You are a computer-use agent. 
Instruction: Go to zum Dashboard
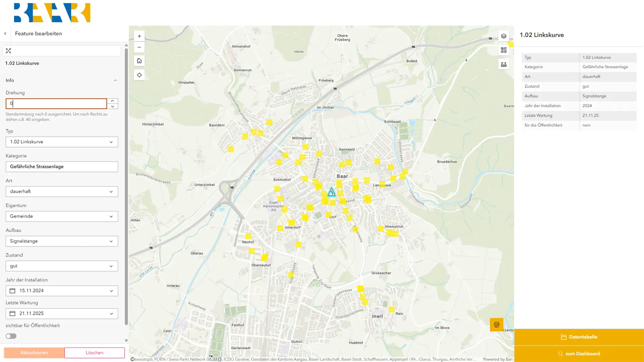point(579,354)
